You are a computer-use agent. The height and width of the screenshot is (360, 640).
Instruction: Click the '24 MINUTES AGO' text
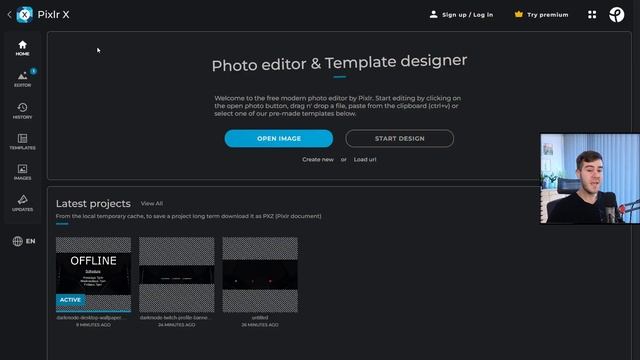[x=177, y=325]
